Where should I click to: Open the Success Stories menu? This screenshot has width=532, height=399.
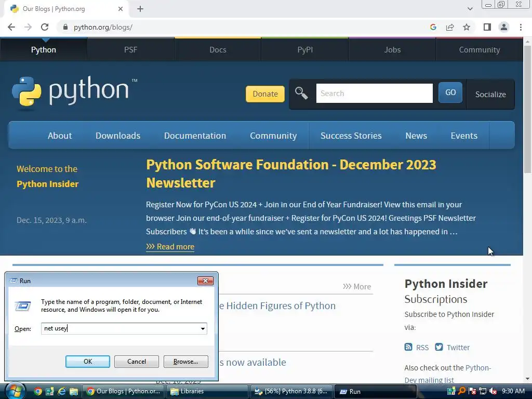coord(351,136)
